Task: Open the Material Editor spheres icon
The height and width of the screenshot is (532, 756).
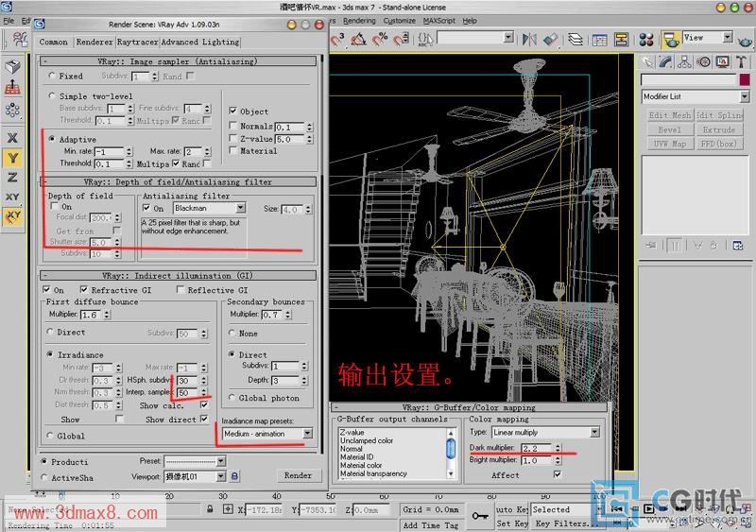Action: 646,40
